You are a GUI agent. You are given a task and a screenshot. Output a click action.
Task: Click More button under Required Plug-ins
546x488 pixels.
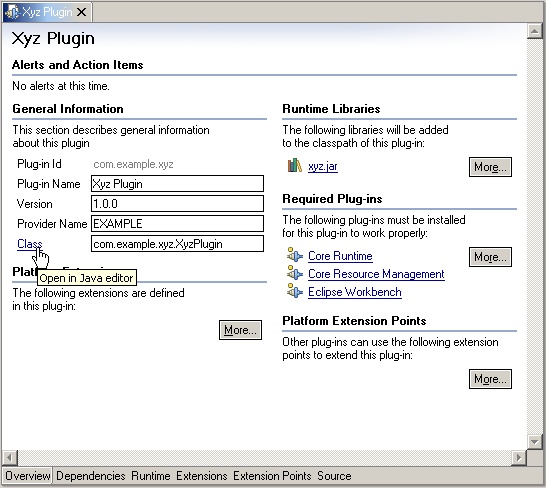(x=490, y=257)
